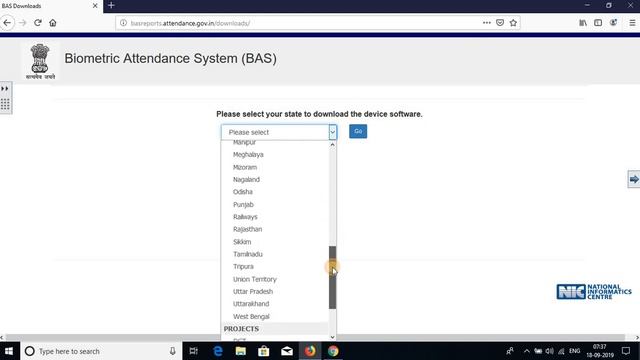This screenshot has width=640, height=360.
Task: Open the Firefox hamburger menu
Action: coord(632,23)
